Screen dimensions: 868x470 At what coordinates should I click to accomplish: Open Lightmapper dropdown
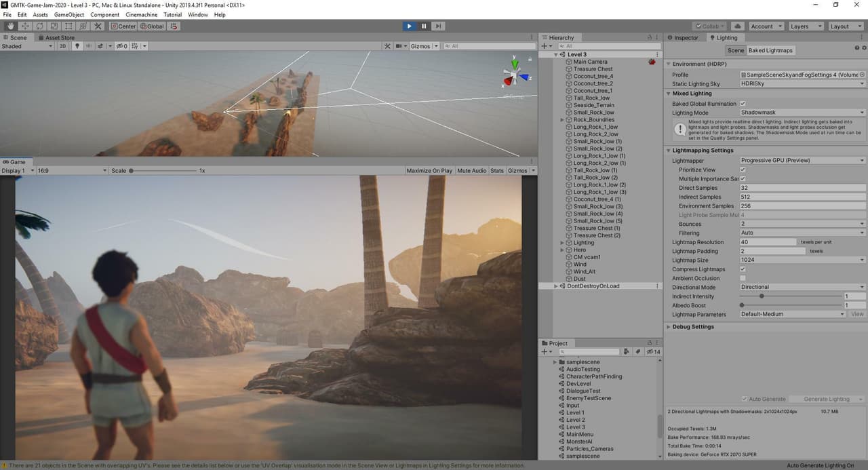[803, 161]
